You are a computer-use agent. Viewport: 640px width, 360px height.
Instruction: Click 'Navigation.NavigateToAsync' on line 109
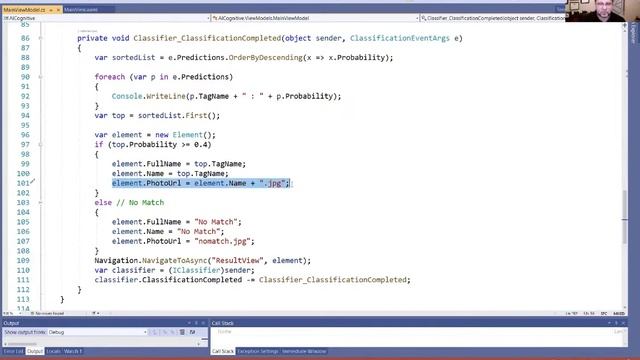(x=151, y=260)
